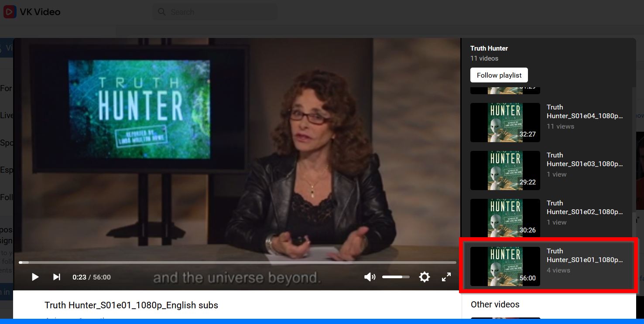
Task: Click the search magnifier icon
Action: (162, 12)
